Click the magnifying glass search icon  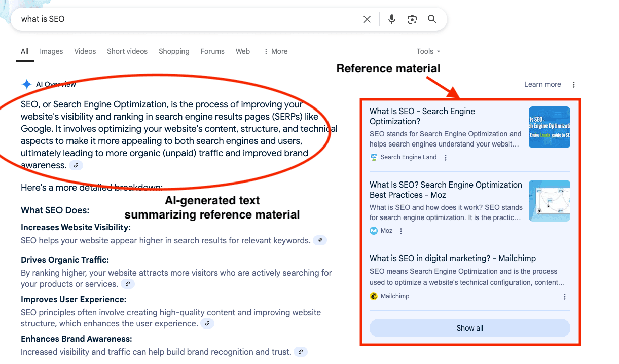[x=432, y=19]
